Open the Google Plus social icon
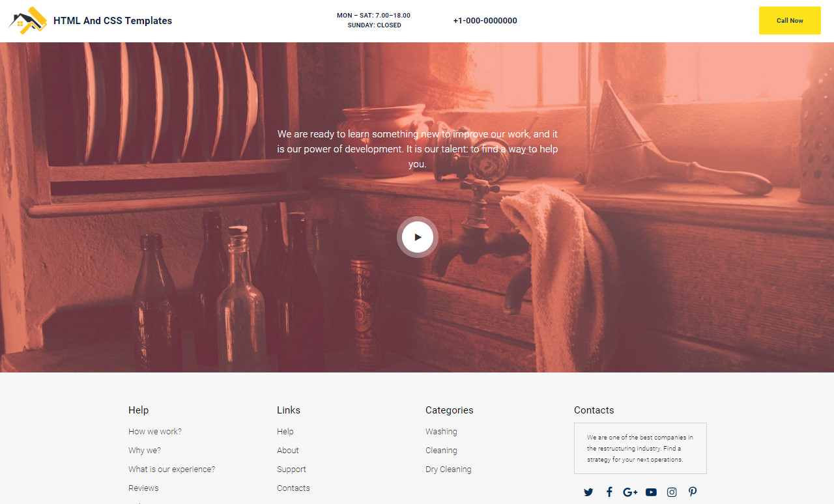The width and height of the screenshot is (834, 504). click(x=630, y=492)
